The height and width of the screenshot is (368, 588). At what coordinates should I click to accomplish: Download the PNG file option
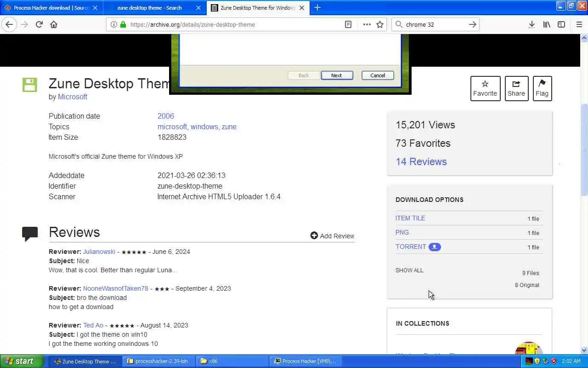(402, 232)
